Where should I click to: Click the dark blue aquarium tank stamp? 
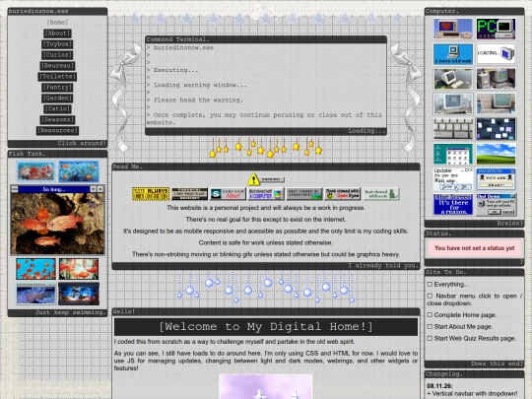(79, 294)
